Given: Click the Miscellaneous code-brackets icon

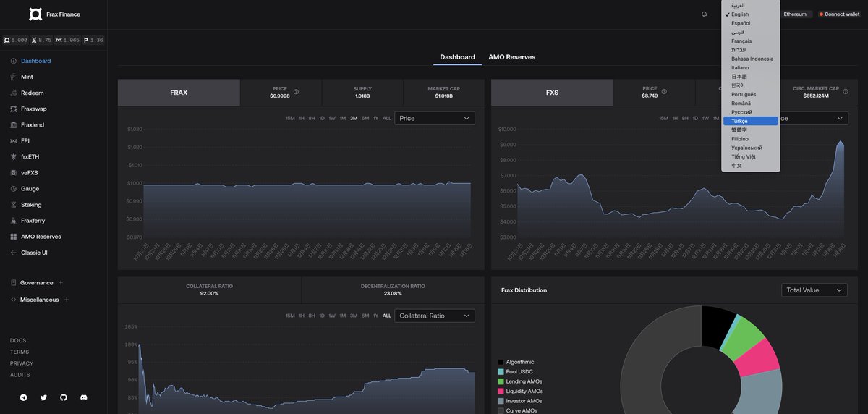Looking at the screenshot, I should pyautogui.click(x=14, y=300).
